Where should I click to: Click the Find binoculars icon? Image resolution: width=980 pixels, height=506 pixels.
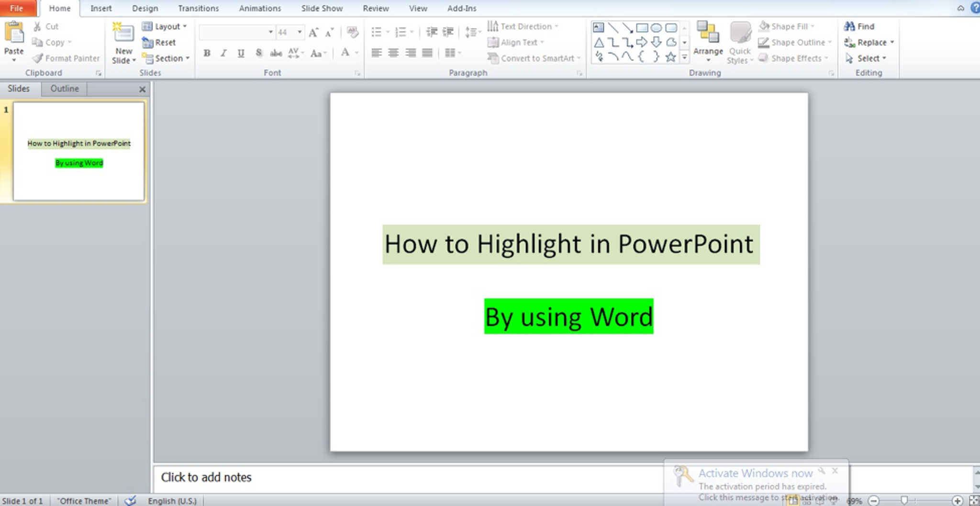tap(849, 26)
